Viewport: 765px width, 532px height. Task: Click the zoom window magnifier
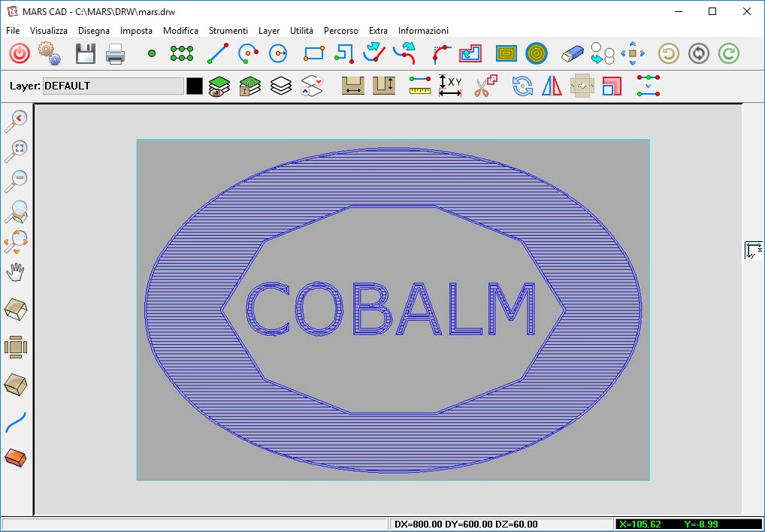[16, 212]
